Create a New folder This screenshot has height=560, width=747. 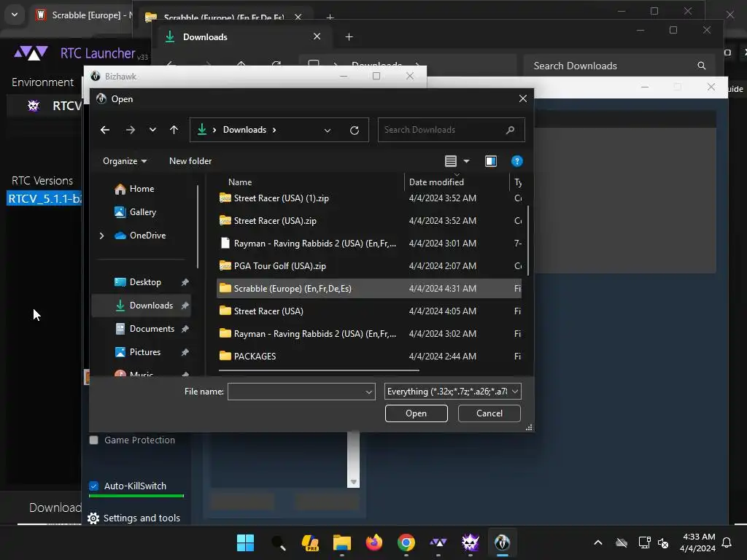(x=190, y=161)
